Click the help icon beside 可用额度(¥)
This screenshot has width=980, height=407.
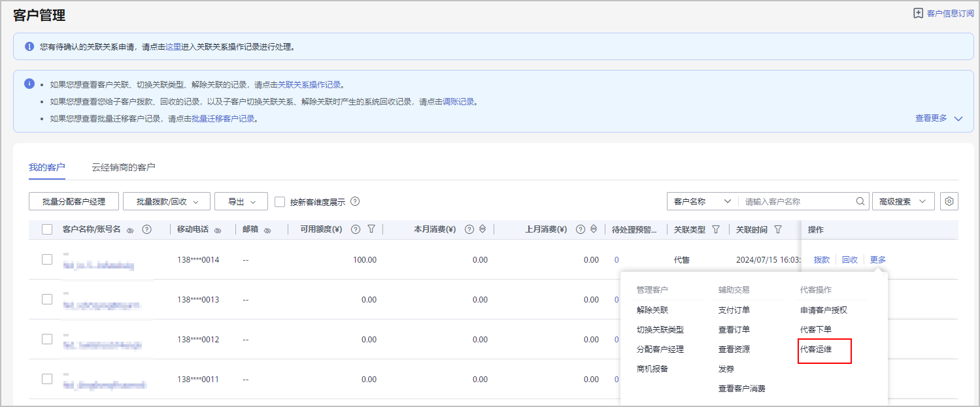[x=356, y=229]
